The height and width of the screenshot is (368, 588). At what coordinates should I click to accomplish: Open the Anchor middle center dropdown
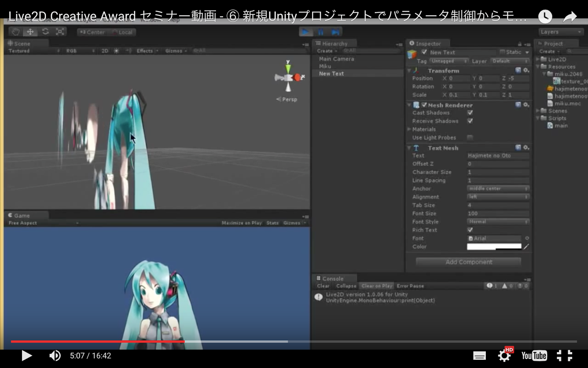click(498, 188)
